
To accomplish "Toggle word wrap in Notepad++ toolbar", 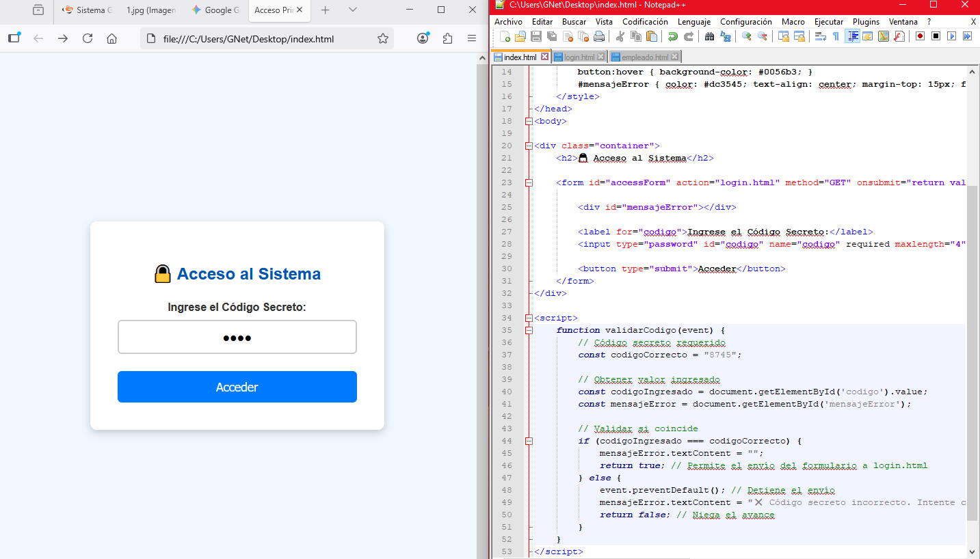I will coord(820,36).
